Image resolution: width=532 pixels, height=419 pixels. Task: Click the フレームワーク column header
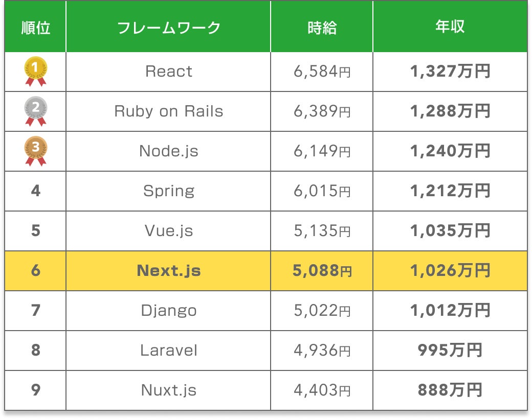(x=169, y=27)
